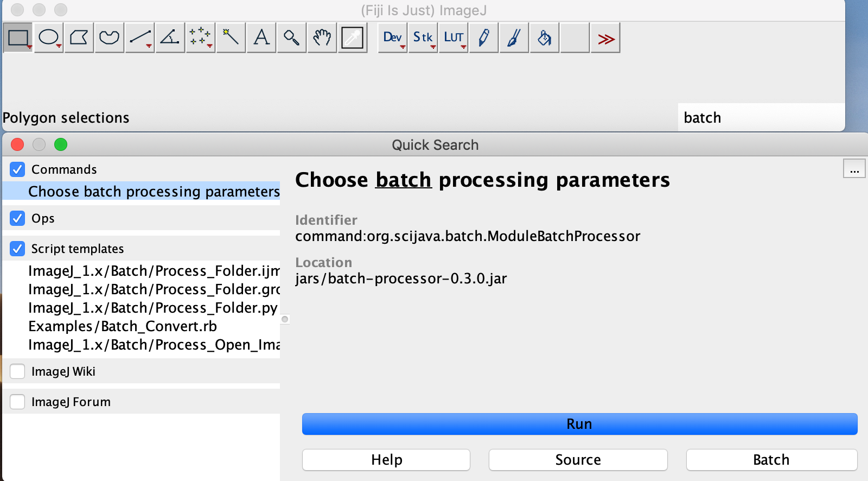868x481 pixels.
Task: Run the batch processing command
Action: (578, 424)
